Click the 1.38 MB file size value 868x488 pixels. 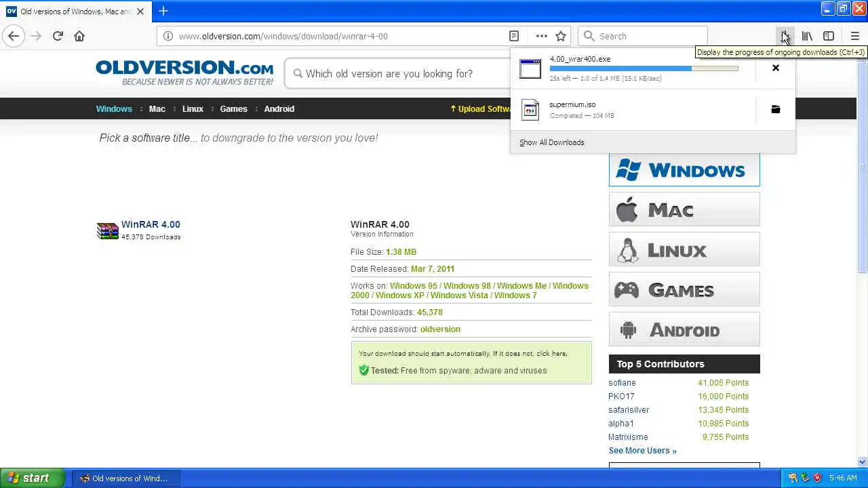coord(401,252)
